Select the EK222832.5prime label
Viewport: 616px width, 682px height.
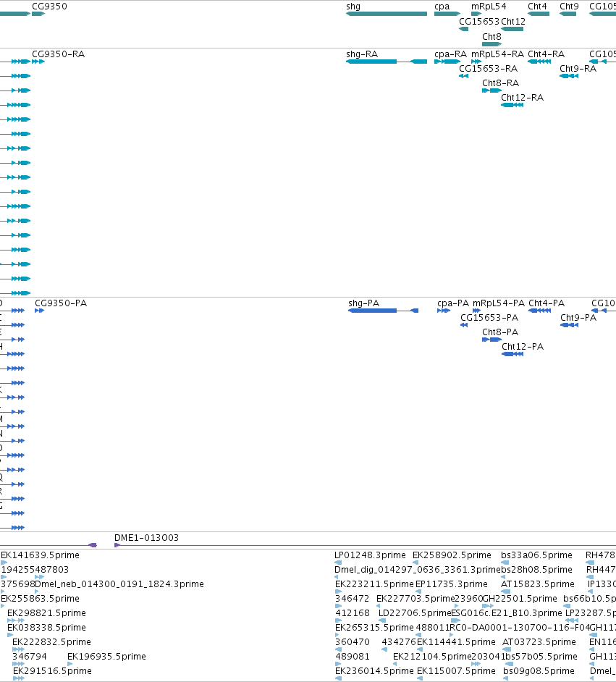pos(51,642)
